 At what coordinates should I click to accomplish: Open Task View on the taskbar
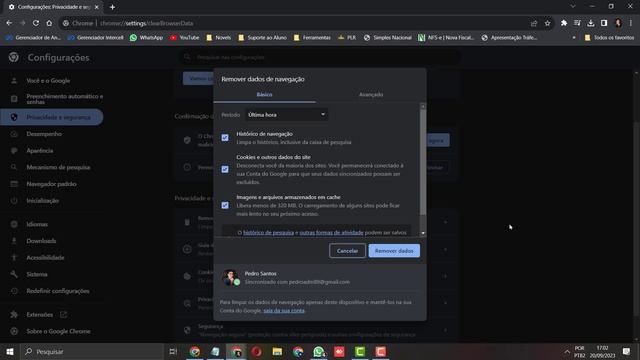pyautogui.click(x=173, y=351)
